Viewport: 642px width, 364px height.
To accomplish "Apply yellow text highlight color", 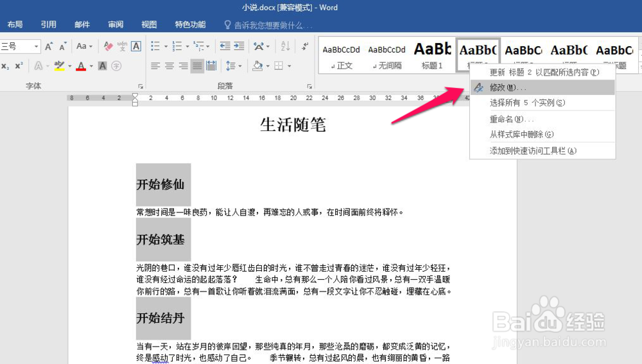I will click(x=59, y=66).
